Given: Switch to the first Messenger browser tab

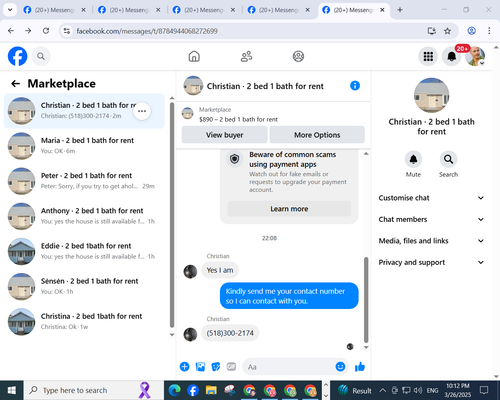Looking at the screenshot, I should [55, 10].
